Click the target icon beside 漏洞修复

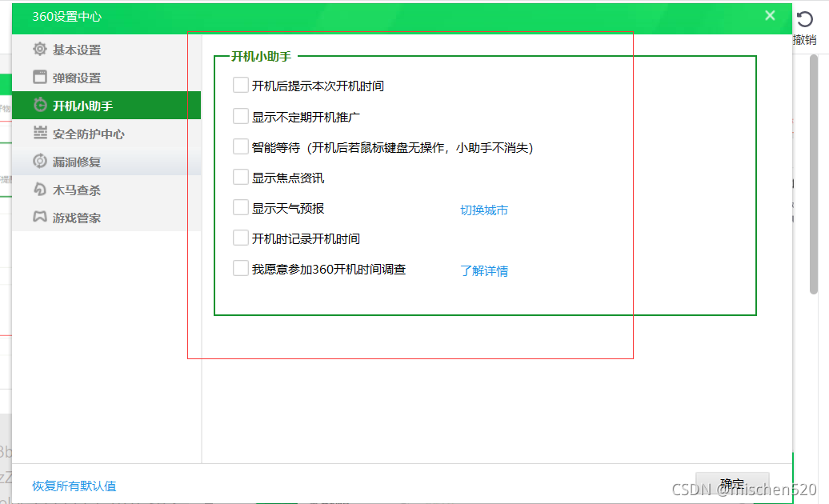[x=40, y=161]
